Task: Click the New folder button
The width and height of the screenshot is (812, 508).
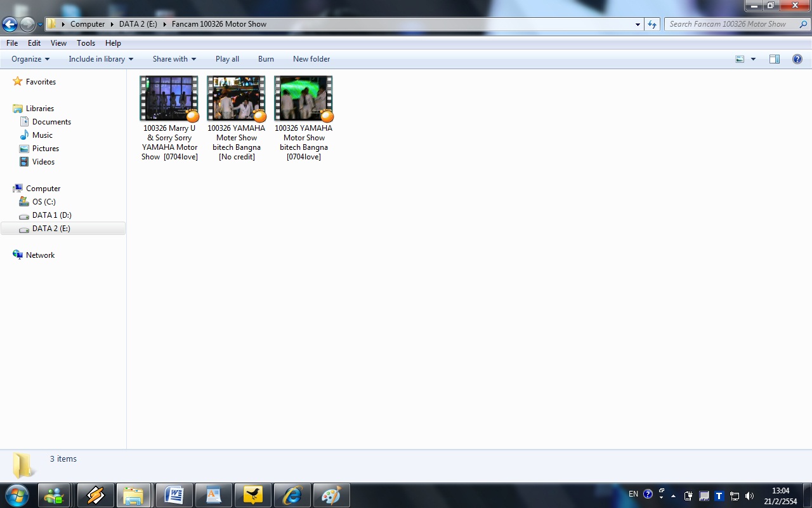Action: (311, 59)
